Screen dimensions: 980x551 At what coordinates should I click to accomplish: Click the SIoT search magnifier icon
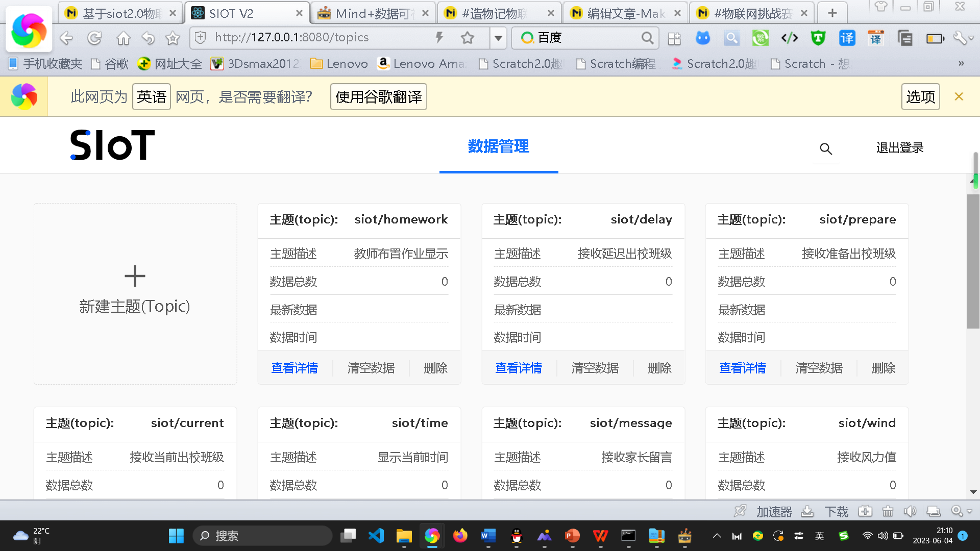tap(825, 148)
